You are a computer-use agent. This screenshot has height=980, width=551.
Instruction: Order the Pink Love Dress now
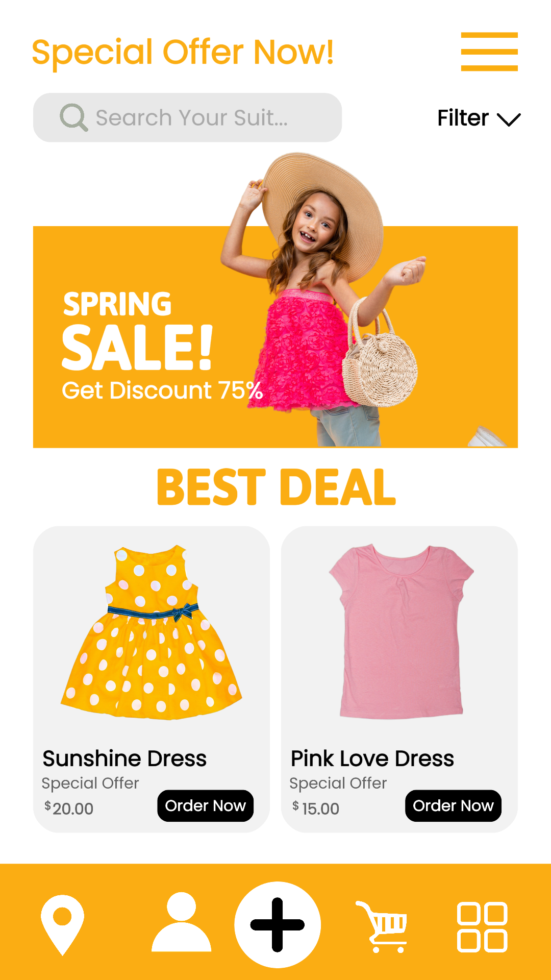pos(453,805)
